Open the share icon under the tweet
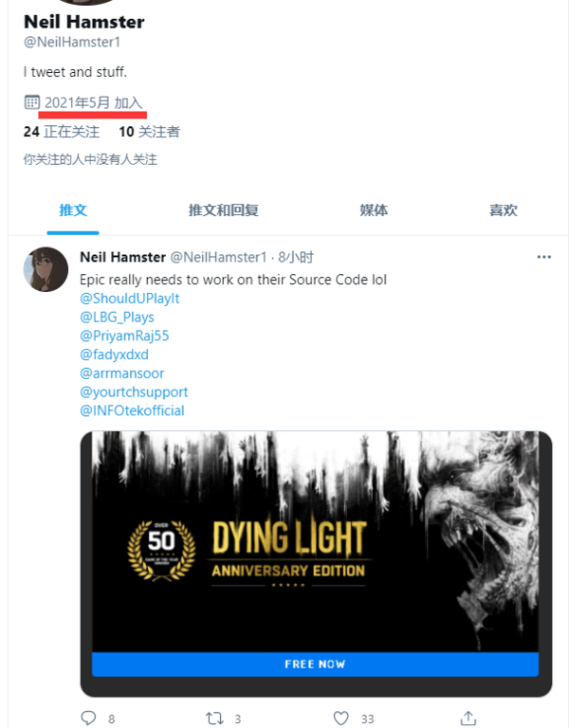The image size is (569, 728). pos(468,718)
